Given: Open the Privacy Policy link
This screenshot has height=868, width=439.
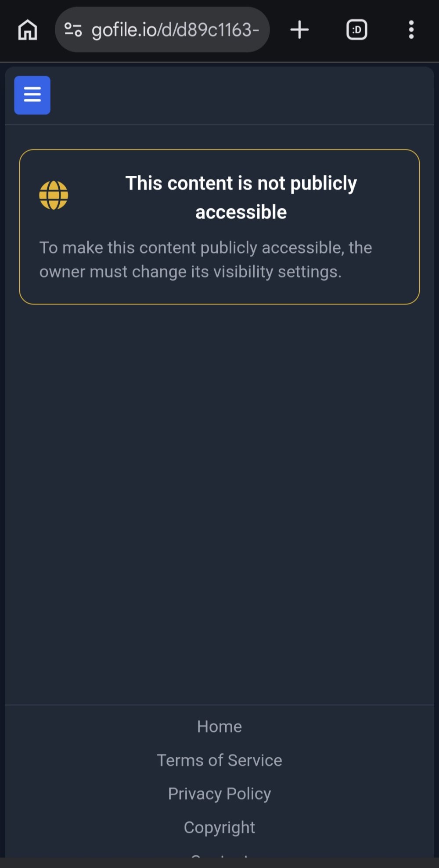Looking at the screenshot, I should click(x=219, y=793).
